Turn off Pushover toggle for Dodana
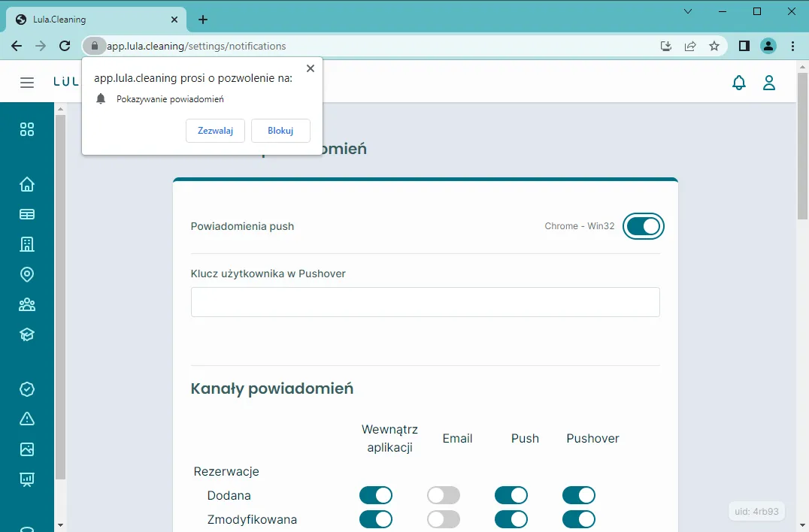The image size is (809, 532). click(x=578, y=495)
